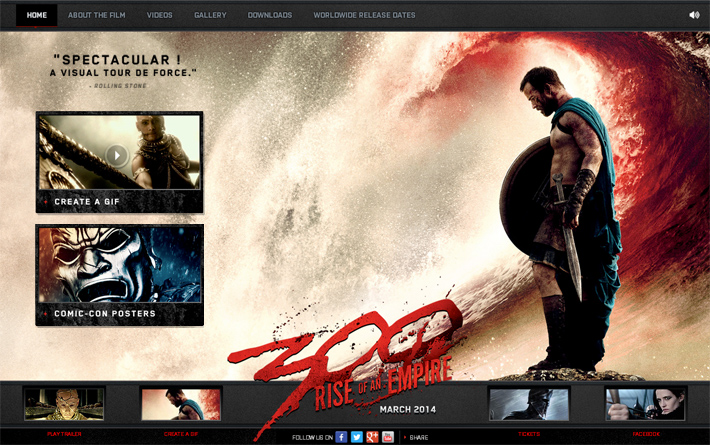Image resolution: width=710 pixels, height=445 pixels.
Task: Open the Videos section
Action: click(x=159, y=15)
